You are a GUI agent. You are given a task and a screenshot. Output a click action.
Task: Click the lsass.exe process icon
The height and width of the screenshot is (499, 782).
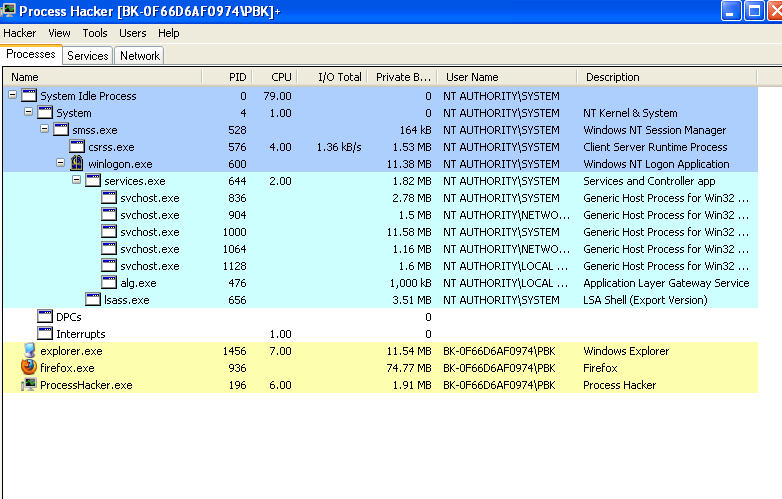[x=93, y=299]
